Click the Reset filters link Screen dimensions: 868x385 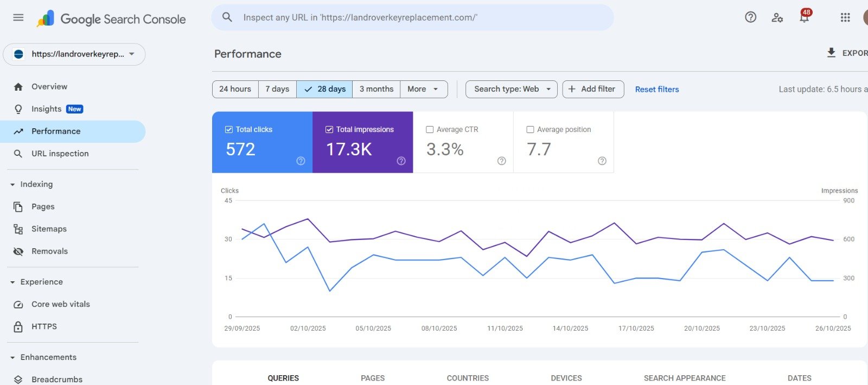click(656, 89)
